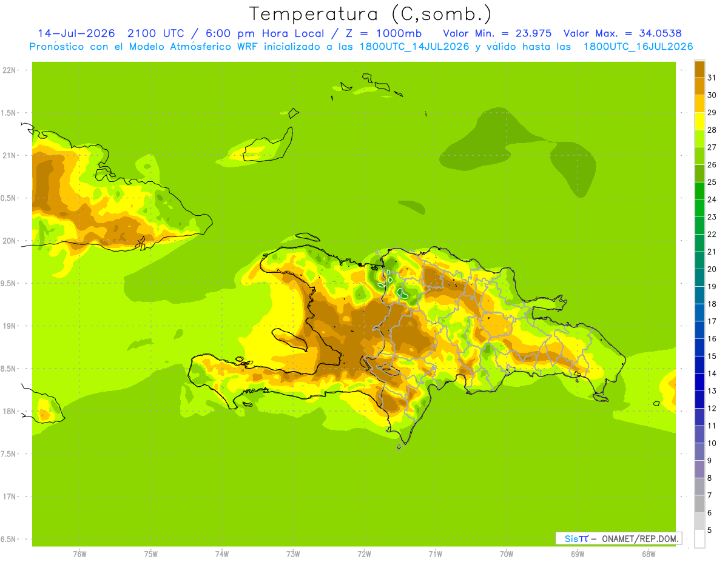728x562 pixels.
Task: Click the longitude axis label "73W"
Action: (293, 554)
